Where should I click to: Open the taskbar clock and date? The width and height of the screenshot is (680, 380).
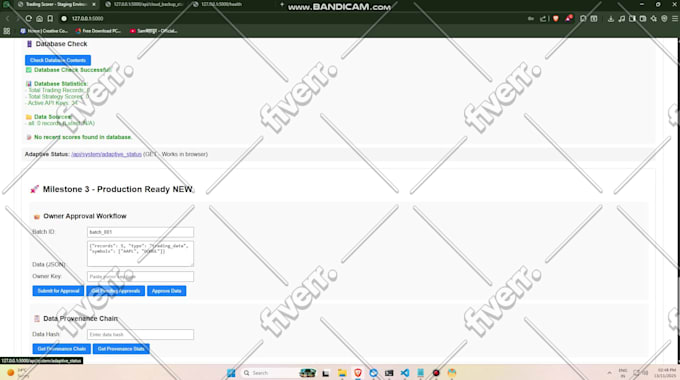[x=664, y=373]
